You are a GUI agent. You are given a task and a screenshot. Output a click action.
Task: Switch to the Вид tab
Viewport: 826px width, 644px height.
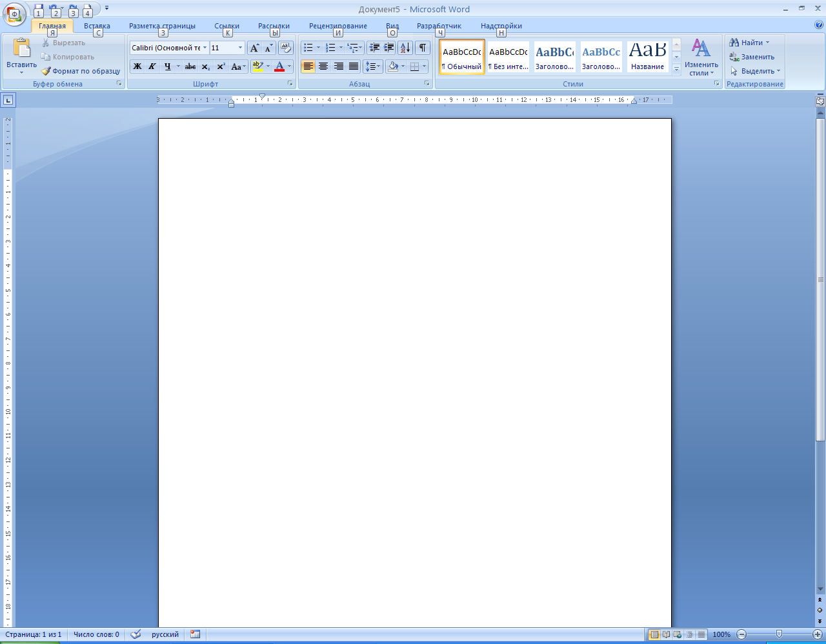(x=392, y=26)
